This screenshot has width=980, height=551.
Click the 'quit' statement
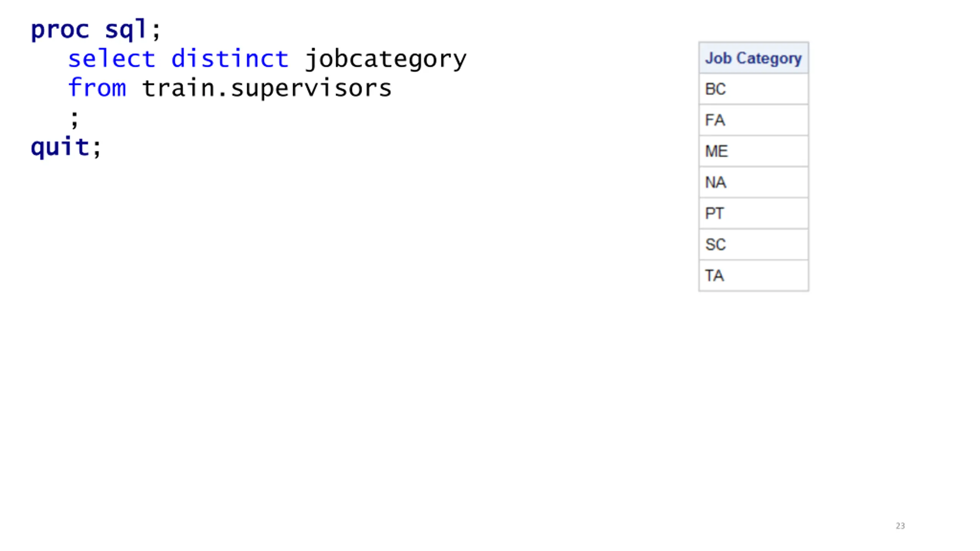point(60,147)
